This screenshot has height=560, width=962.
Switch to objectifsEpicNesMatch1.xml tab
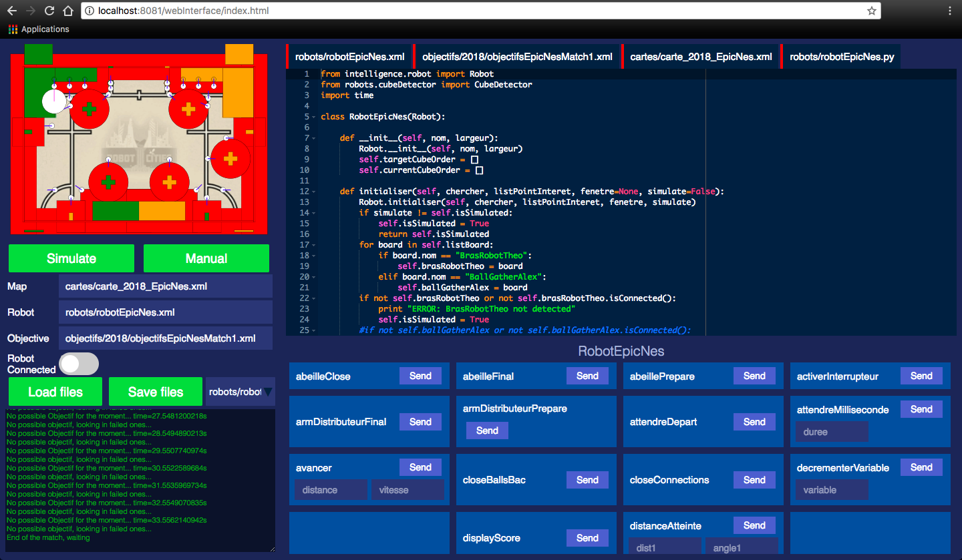point(517,57)
